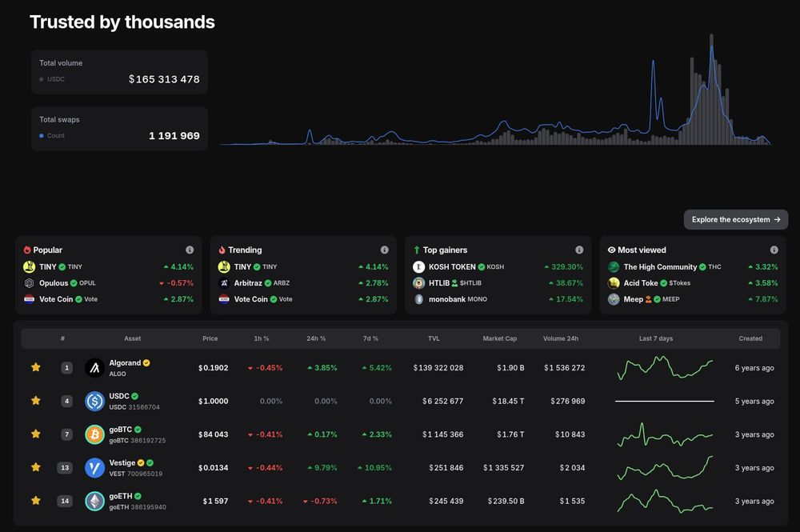Sort table by TVL column

(x=434, y=338)
